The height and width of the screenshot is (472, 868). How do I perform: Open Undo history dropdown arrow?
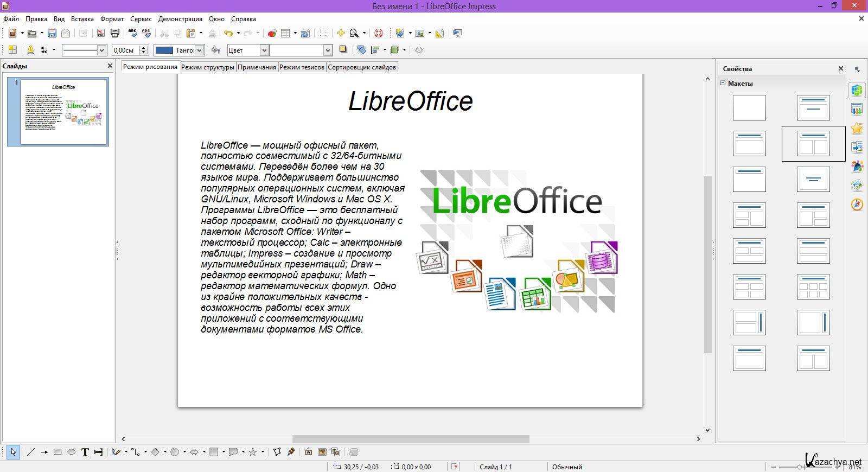click(x=238, y=33)
